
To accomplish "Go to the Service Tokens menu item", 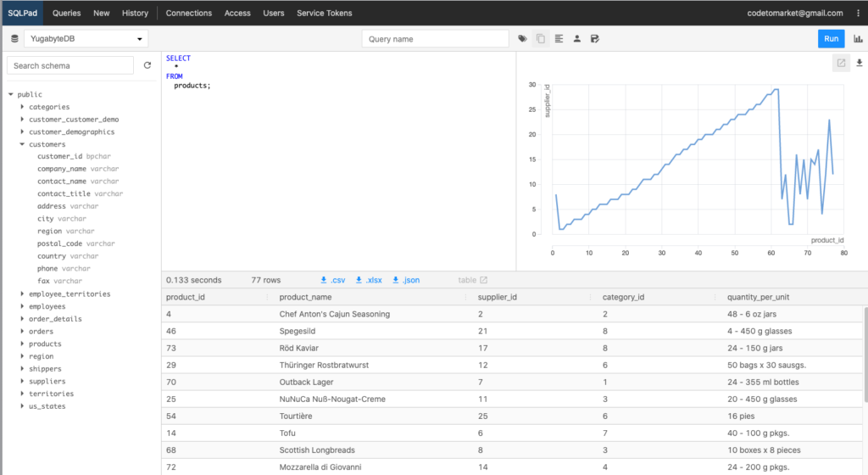I will (x=324, y=13).
